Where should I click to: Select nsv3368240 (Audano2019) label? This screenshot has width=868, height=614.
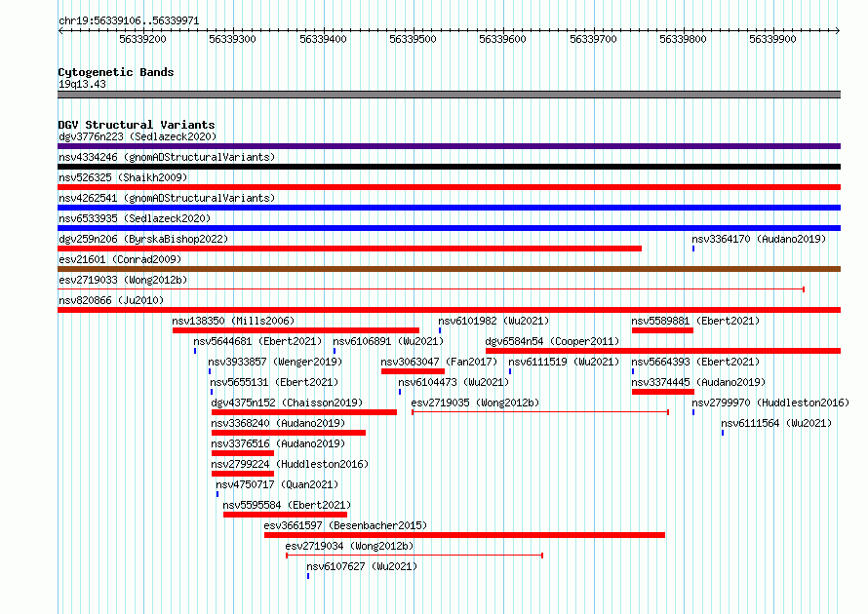point(278,423)
